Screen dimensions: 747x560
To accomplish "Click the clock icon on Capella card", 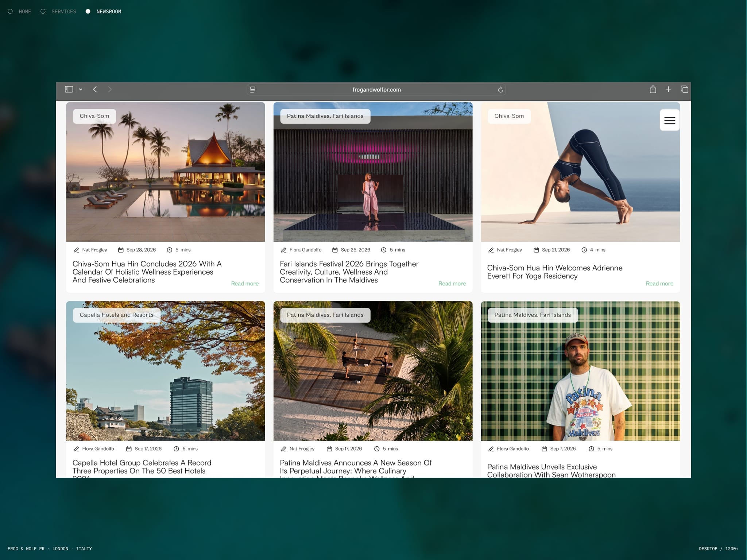I will point(176,449).
